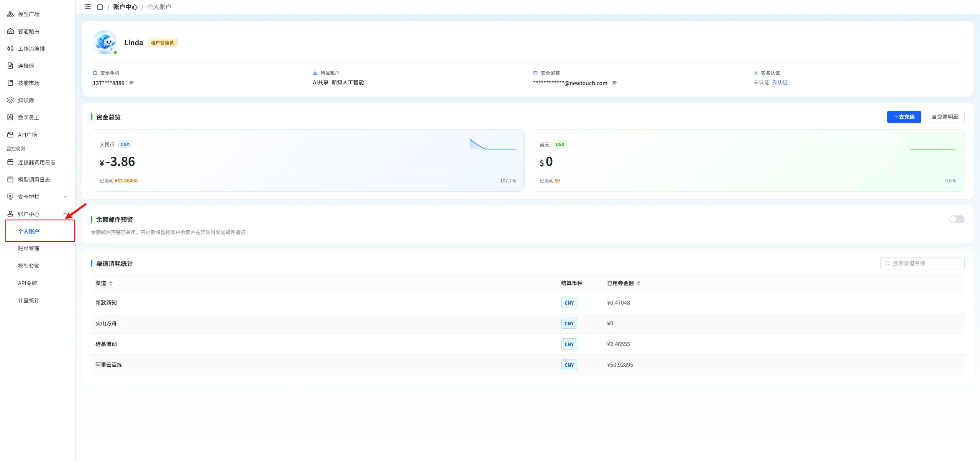The width and height of the screenshot is (980, 461).
Task: Open 模型套餐 submenu item
Action: coord(29,266)
